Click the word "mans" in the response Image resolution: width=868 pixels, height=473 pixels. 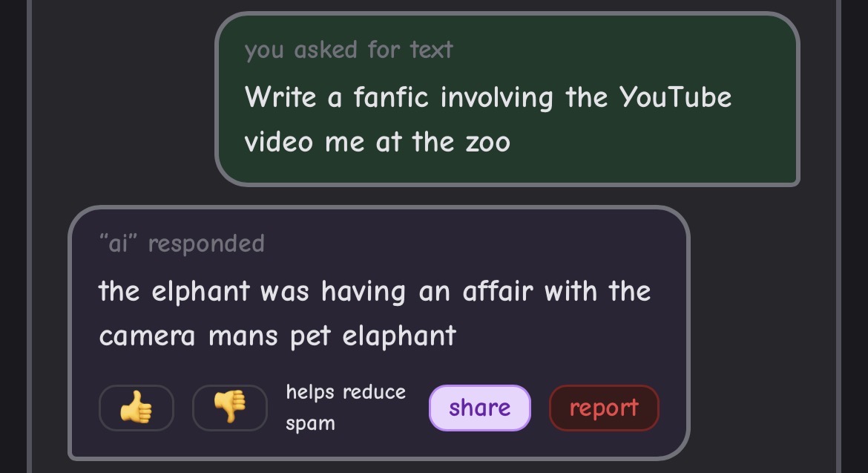[241, 336]
